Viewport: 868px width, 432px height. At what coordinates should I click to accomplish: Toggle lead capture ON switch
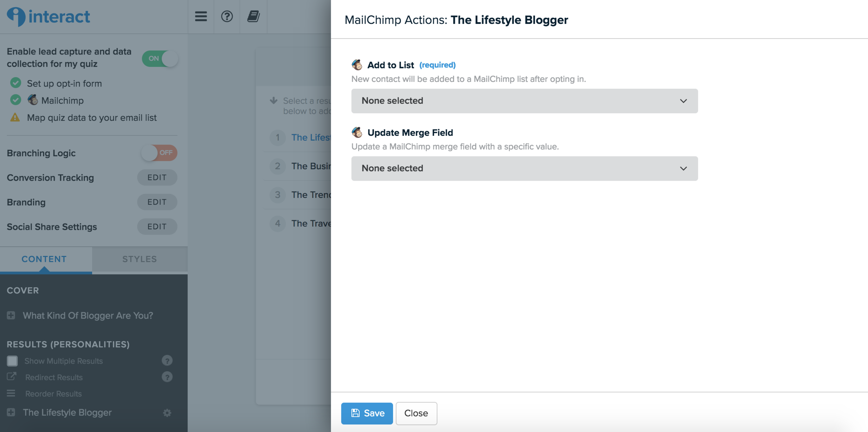pos(160,58)
